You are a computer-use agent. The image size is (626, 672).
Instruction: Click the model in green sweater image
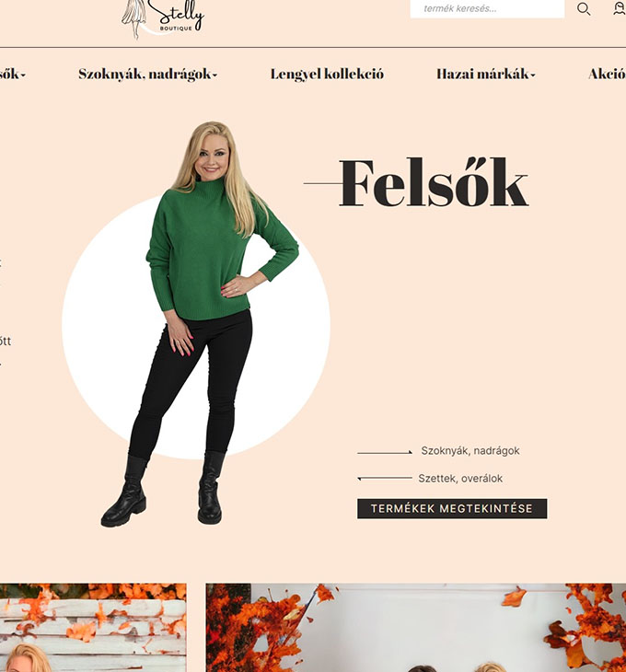[200, 324]
